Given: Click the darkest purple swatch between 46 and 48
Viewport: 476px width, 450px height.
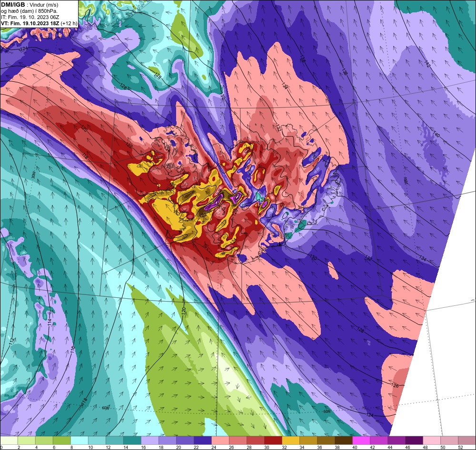Looking at the screenshot, I should click(x=414, y=440).
